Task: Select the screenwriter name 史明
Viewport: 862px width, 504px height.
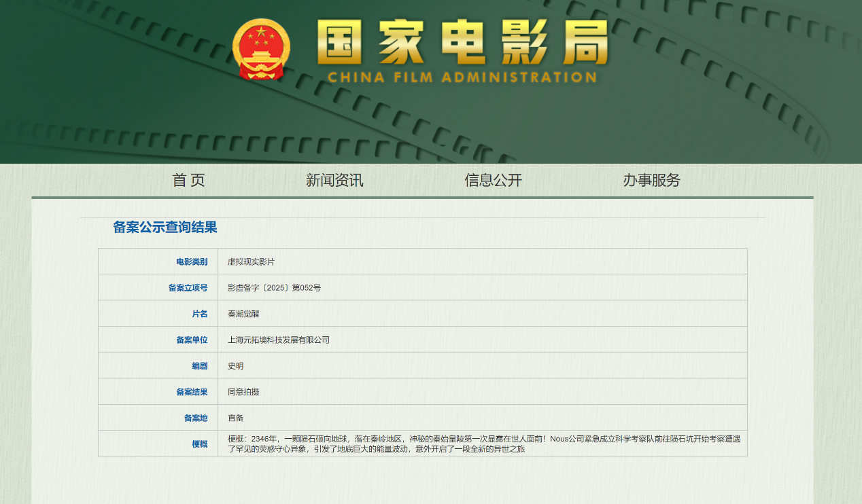Action: click(237, 365)
